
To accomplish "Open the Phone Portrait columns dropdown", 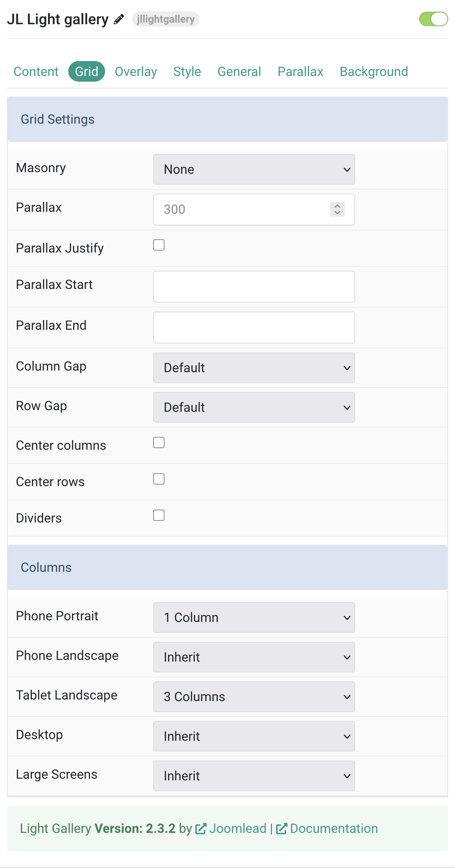I will click(x=254, y=617).
